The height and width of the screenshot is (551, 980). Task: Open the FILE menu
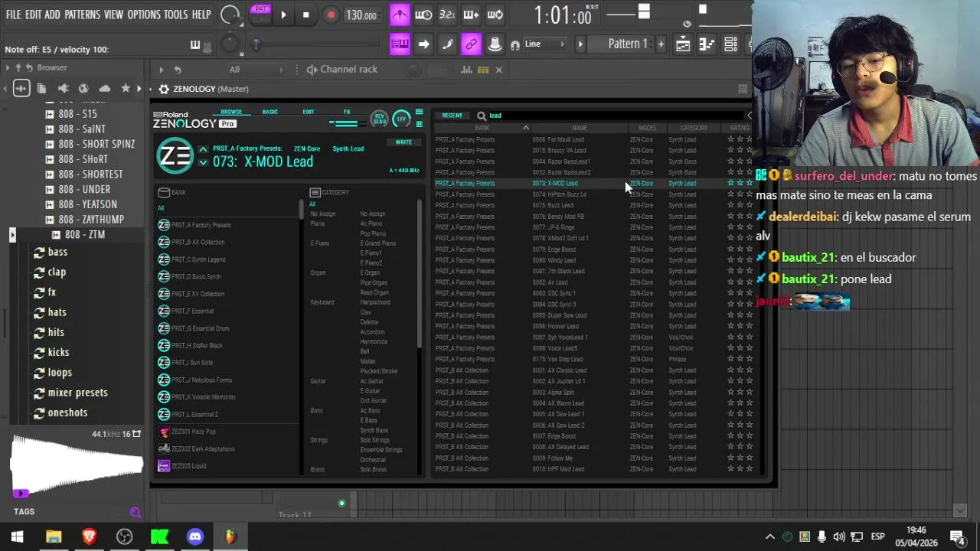(x=13, y=15)
